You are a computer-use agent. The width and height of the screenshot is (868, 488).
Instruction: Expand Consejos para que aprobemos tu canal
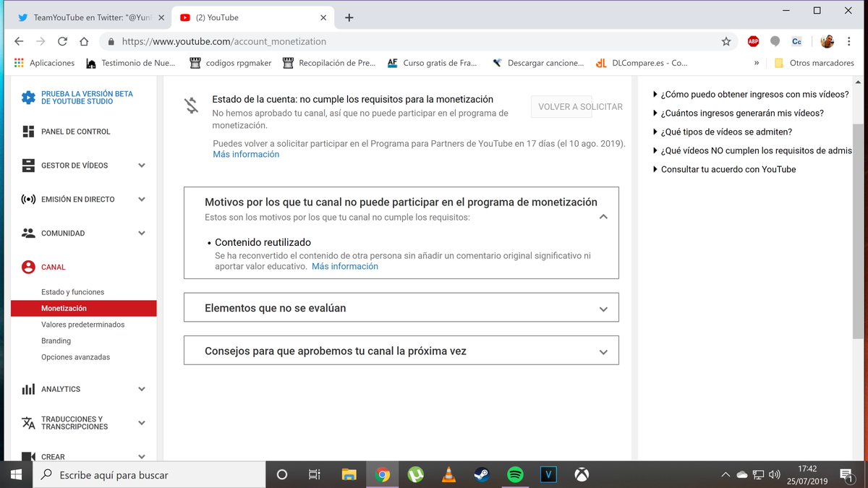(x=603, y=352)
